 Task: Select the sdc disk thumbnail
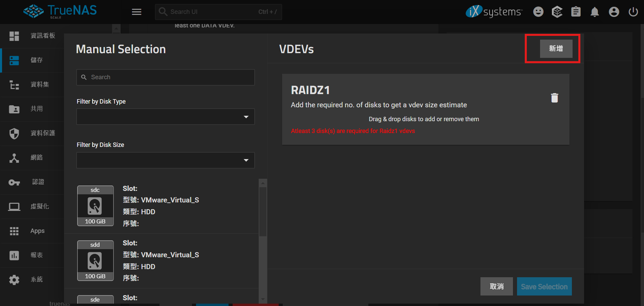pyautogui.click(x=95, y=205)
